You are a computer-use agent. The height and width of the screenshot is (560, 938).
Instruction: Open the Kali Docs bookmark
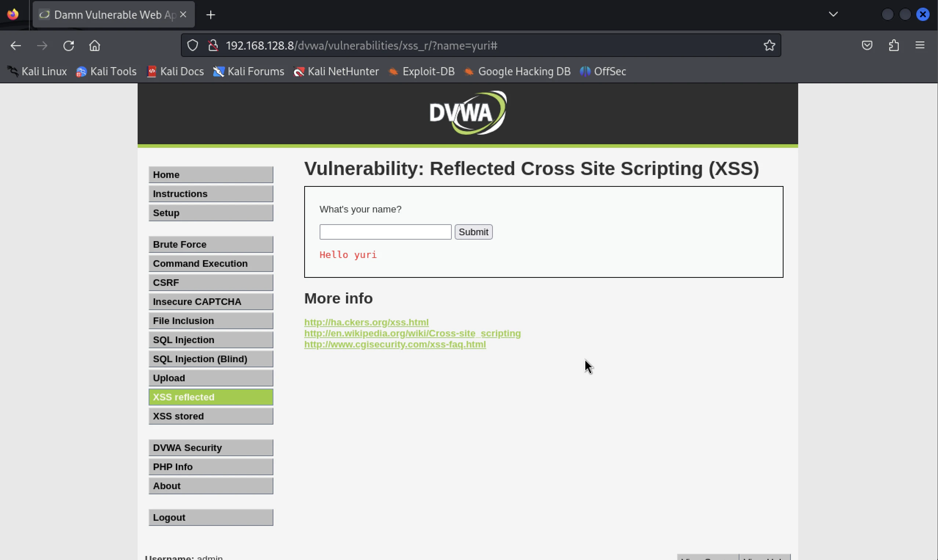point(175,71)
